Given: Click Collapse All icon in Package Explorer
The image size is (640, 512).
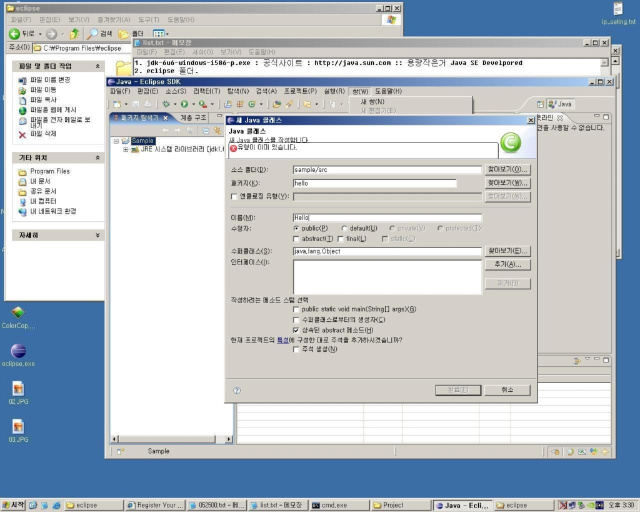Looking at the screenshot, I should pos(206,130).
